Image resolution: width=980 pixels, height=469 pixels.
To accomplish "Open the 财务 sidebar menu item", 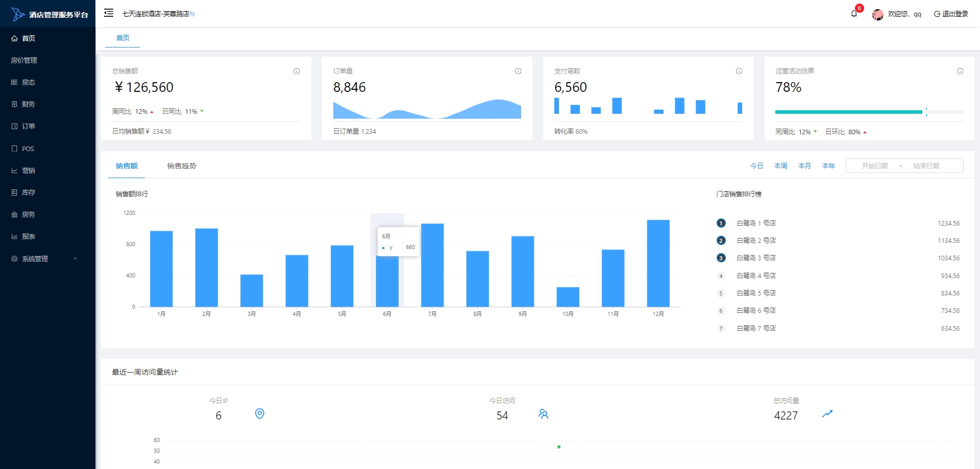I will [x=28, y=104].
